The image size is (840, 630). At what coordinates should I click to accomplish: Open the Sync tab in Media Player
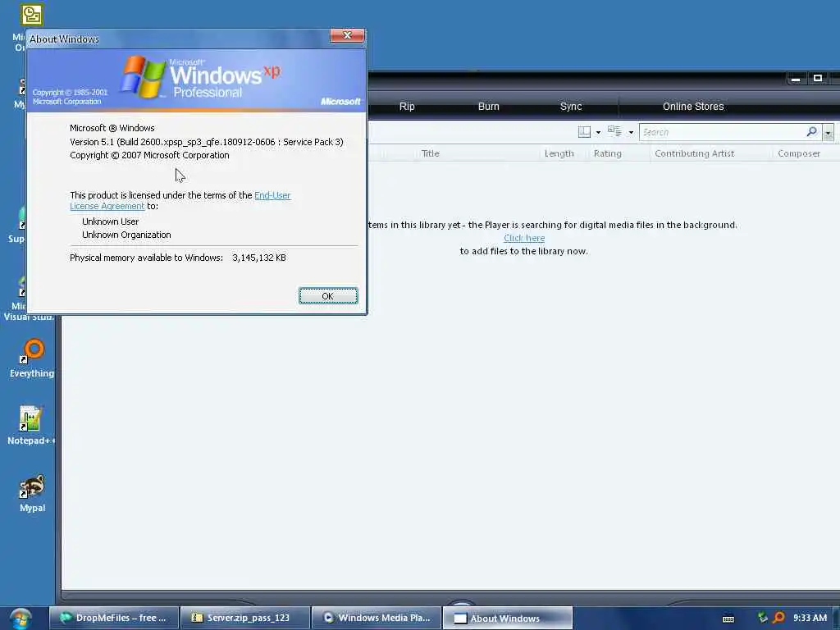point(571,106)
